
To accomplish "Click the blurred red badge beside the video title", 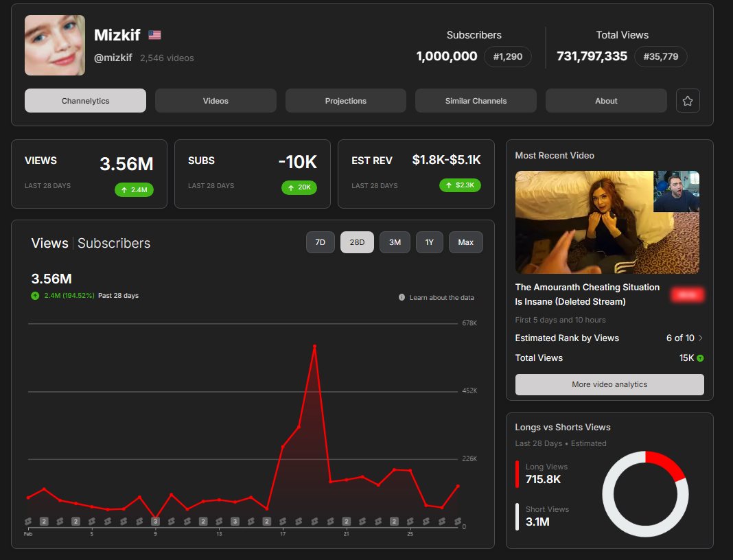I will point(687,294).
